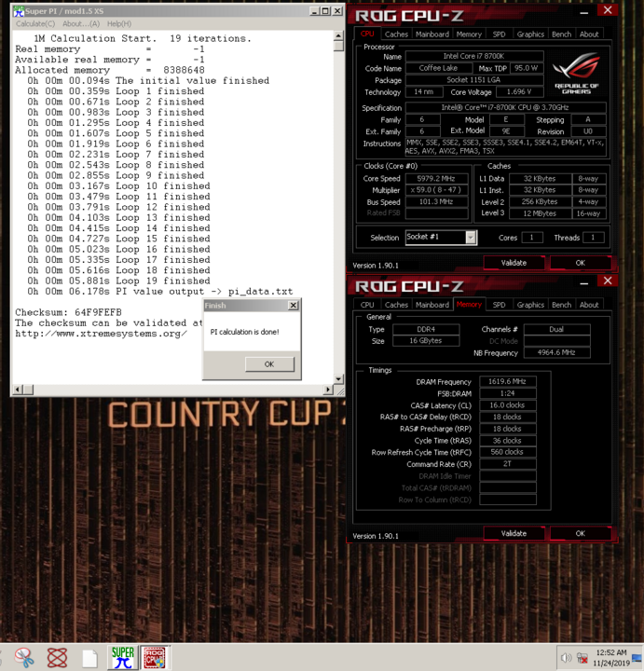Click the Super PI scroll left arrow

point(18,390)
